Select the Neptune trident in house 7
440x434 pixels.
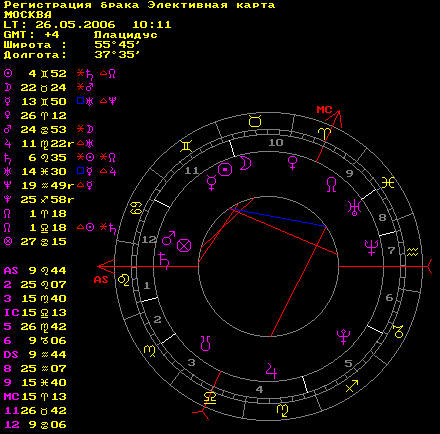point(371,247)
